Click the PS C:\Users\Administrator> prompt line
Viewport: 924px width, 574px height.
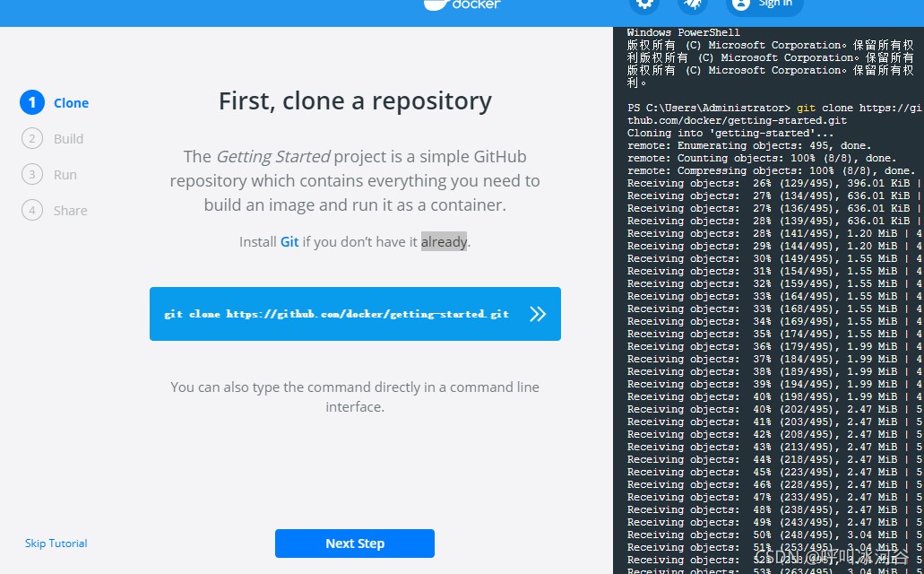[774, 108]
